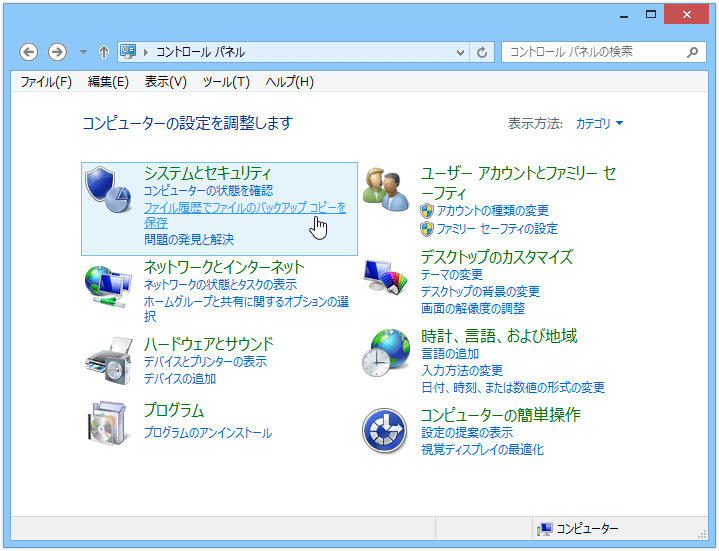Click 設定の提案の表示 link
The image size is (719, 551).
pyautogui.click(x=467, y=433)
